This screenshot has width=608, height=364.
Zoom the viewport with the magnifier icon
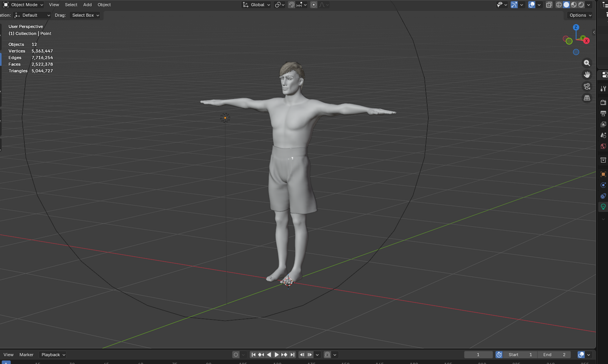[587, 63]
